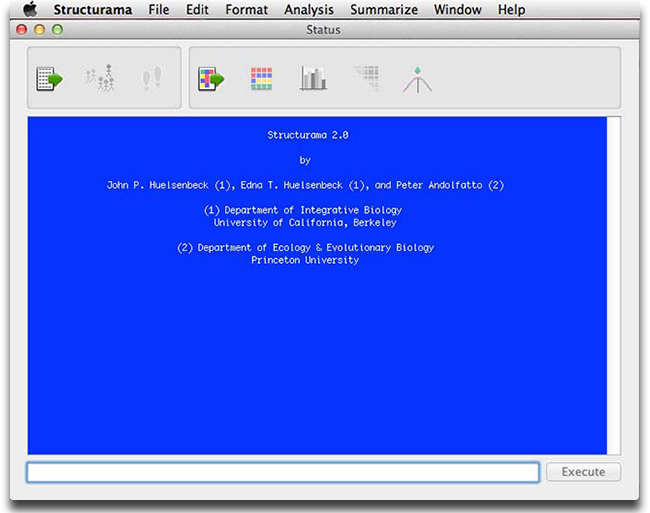
Task: Click the read data file toolbar icon
Action: coord(49,78)
